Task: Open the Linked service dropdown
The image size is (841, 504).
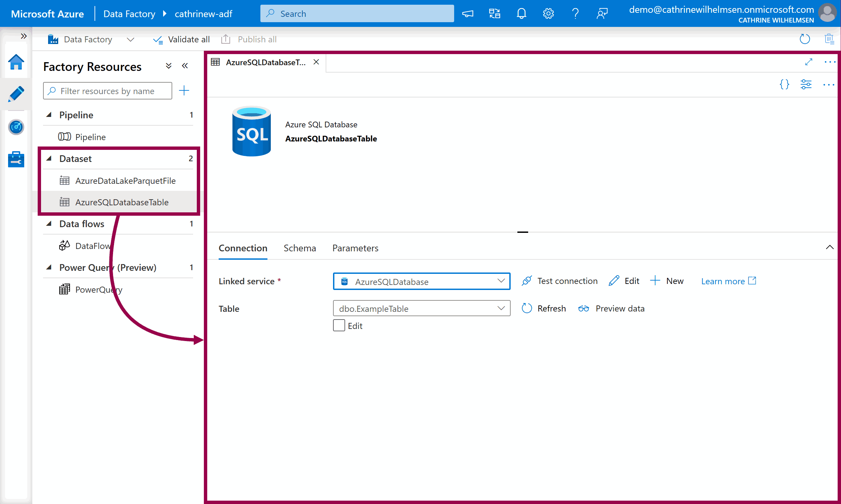Action: (x=421, y=281)
